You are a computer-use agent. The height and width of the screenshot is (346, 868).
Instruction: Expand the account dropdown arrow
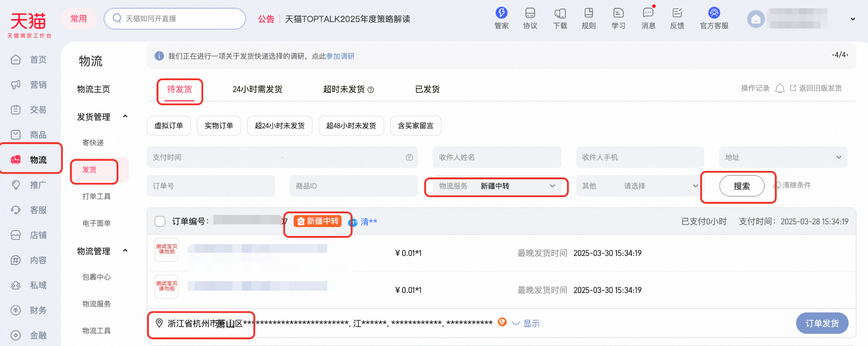[853, 19]
